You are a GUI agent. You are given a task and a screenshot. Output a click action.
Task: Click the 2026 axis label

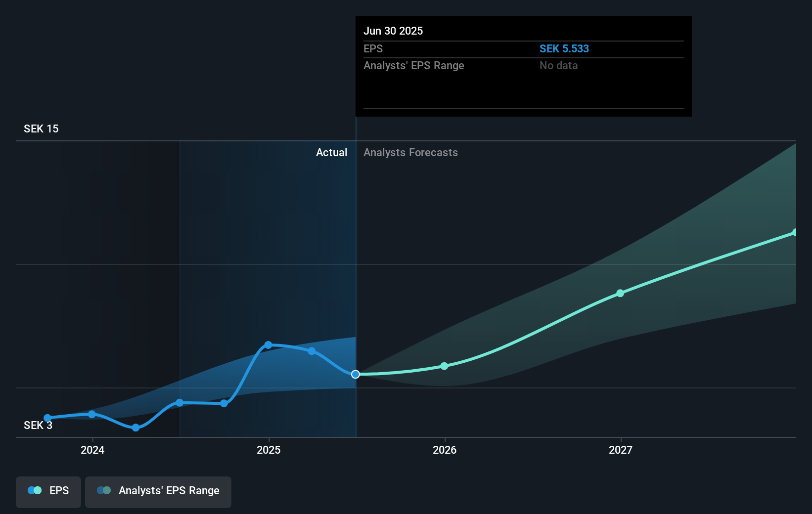[x=445, y=450]
